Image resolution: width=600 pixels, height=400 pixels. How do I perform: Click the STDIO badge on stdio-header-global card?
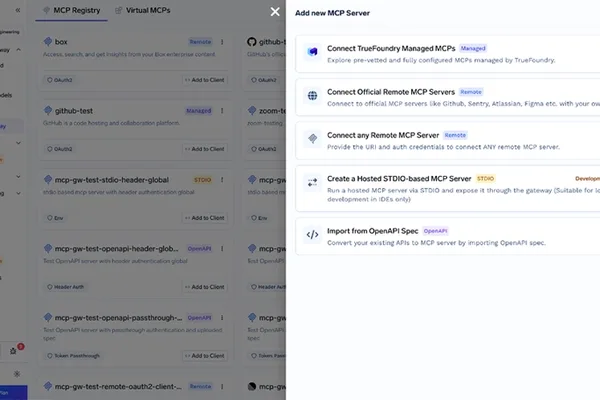pyautogui.click(x=202, y=180)
